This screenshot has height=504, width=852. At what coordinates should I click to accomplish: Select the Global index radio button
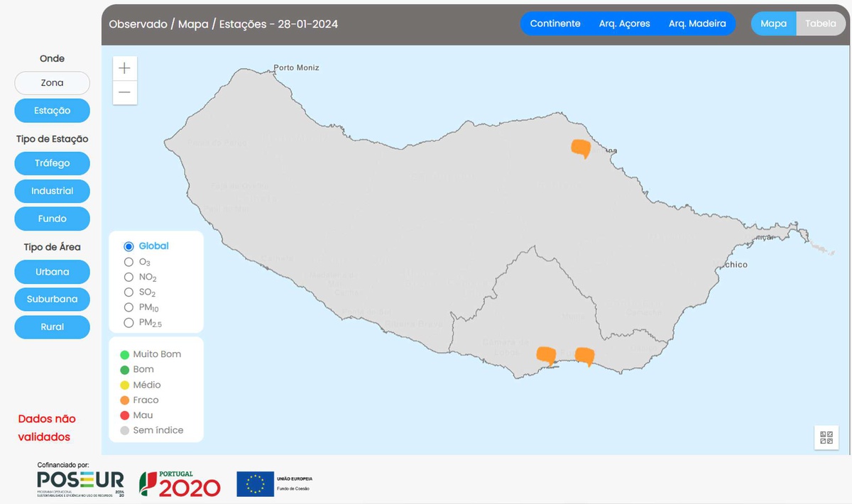tap(129, 246)
